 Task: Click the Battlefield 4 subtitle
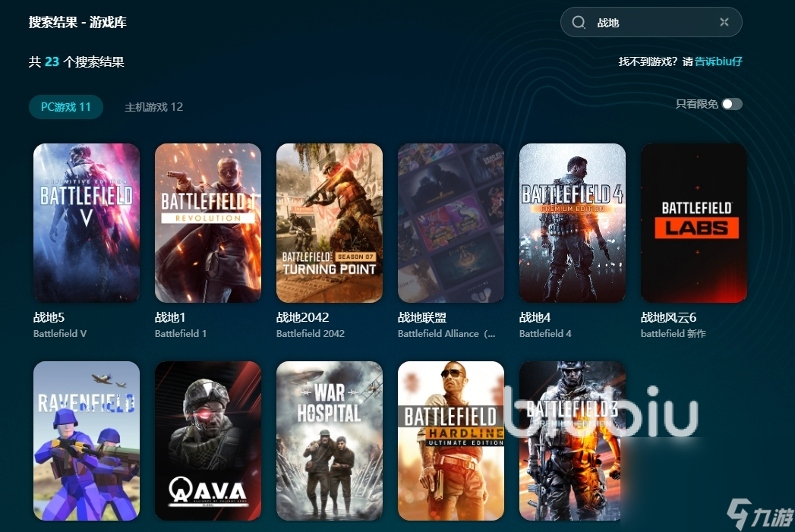[545, 333]
